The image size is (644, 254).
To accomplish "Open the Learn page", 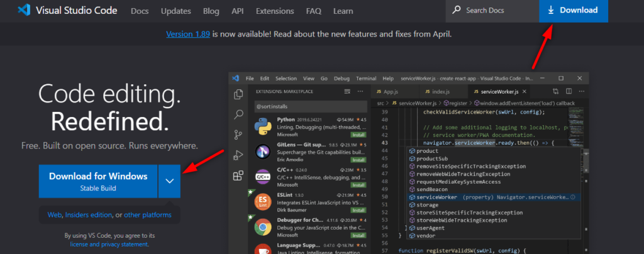I will [343, 11].
